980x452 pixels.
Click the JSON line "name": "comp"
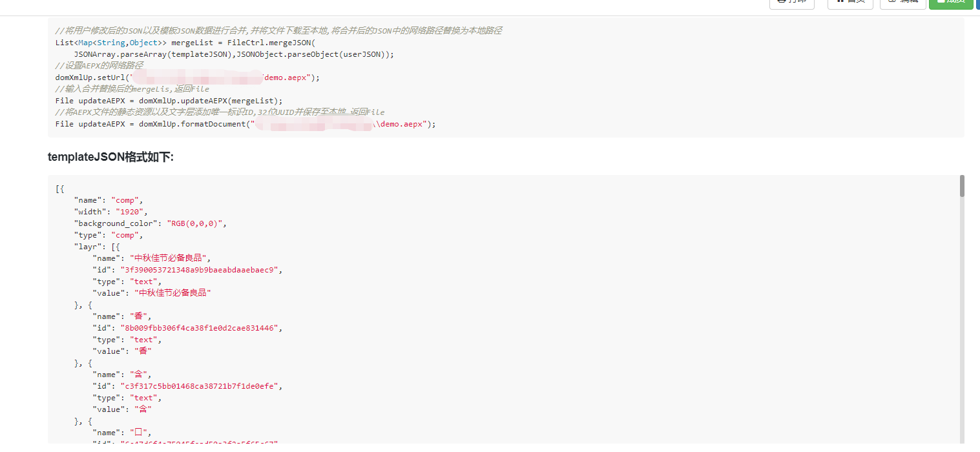click(x=109, y=200)
